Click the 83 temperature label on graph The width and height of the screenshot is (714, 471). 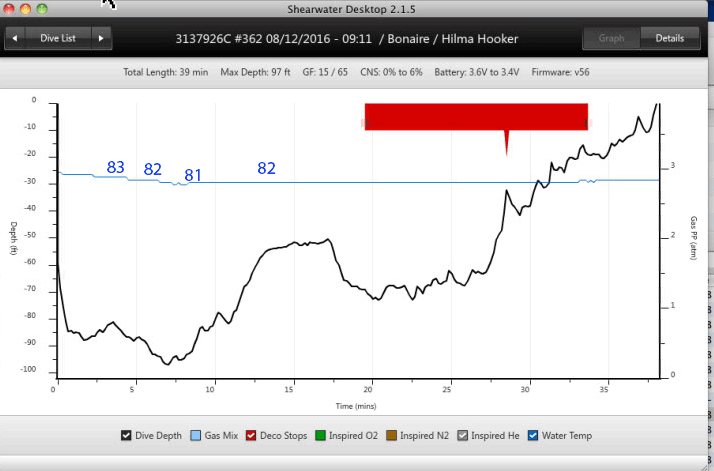[116, 167]
